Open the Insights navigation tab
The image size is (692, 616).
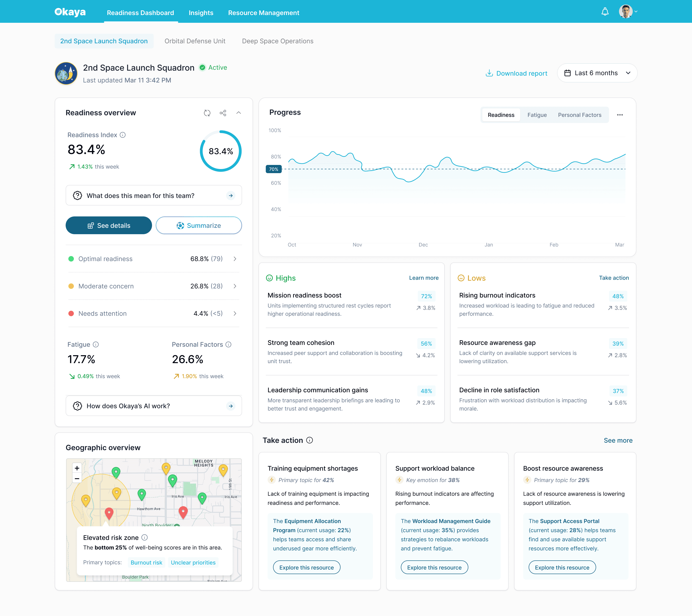pyautogui.click(x=201, y=13)
